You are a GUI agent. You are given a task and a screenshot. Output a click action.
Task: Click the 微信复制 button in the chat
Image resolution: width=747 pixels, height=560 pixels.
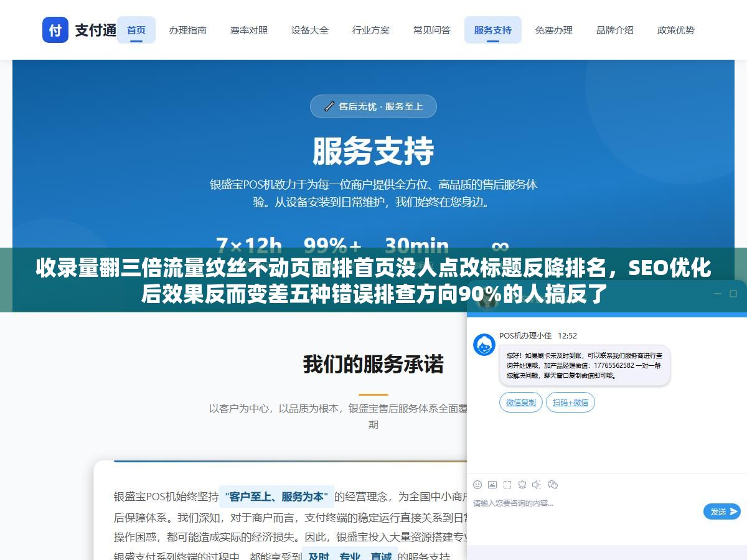pyautogui.click(x=521, y=402)
